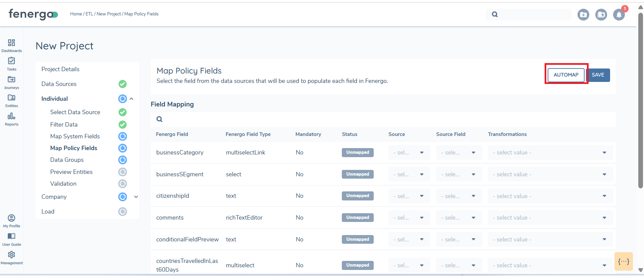Click the notification bell icon

coord(619,15)
